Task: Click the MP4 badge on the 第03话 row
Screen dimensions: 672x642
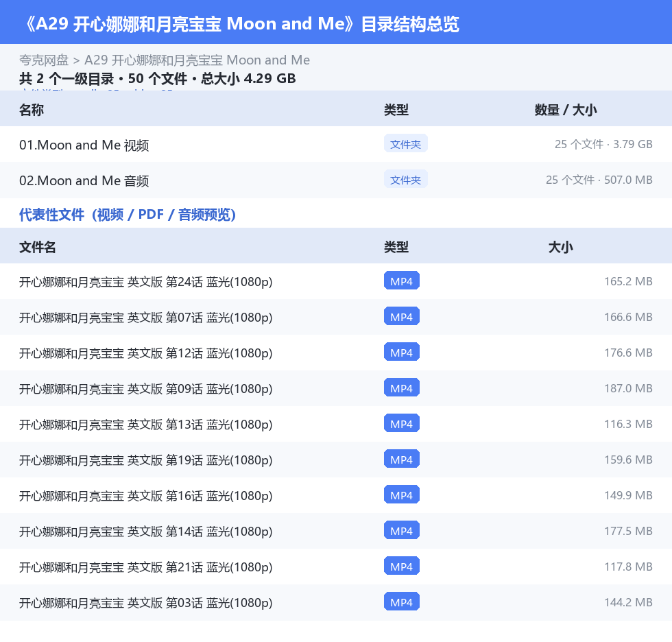Action: [x=402, y=602]
